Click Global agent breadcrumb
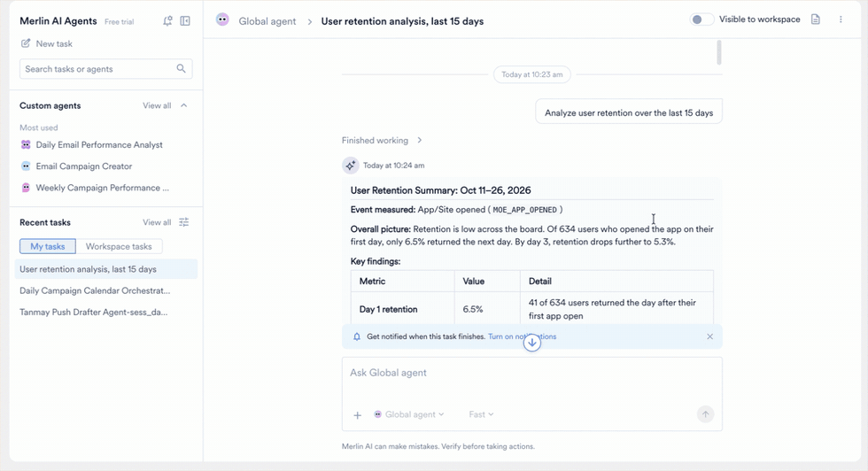Screen dimensions: 868x471 (267, 21)
